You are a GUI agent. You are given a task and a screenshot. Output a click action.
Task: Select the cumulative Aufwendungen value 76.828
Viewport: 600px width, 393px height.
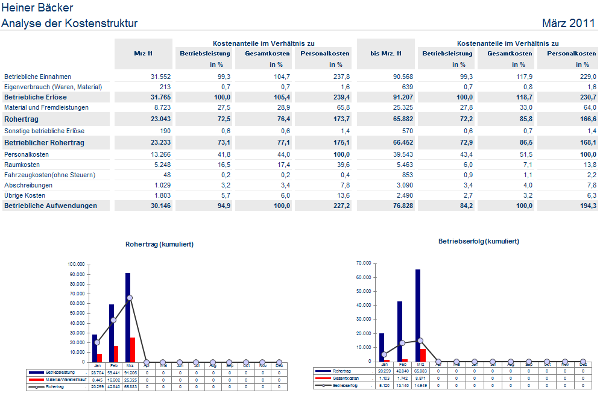tap(403, 206)
